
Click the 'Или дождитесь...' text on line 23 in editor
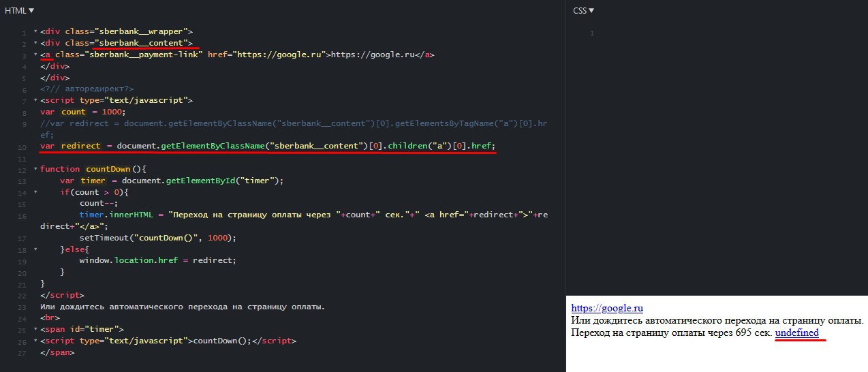pyautogui.click(x=183, y=307)
